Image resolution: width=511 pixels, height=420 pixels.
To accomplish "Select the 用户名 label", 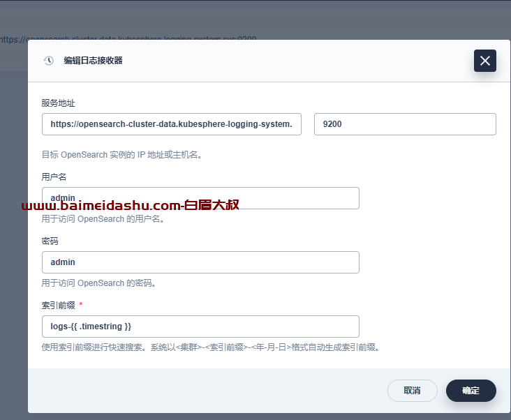I will 54,177.
